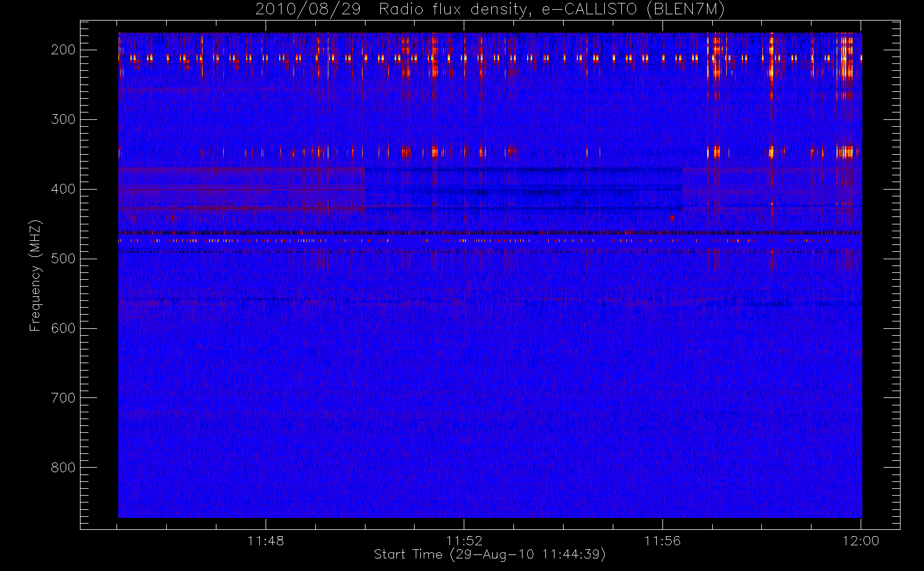
Task: Click the 600 frequency tick label
Action: [x=63, y=328]
